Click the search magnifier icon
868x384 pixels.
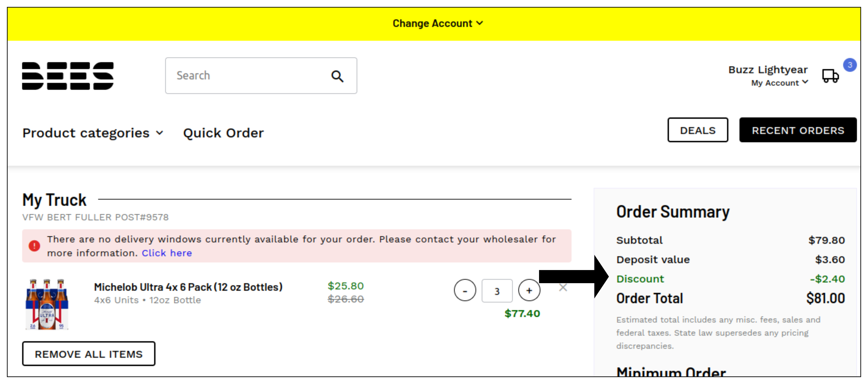pyautogui.click(x=337, y=76)
